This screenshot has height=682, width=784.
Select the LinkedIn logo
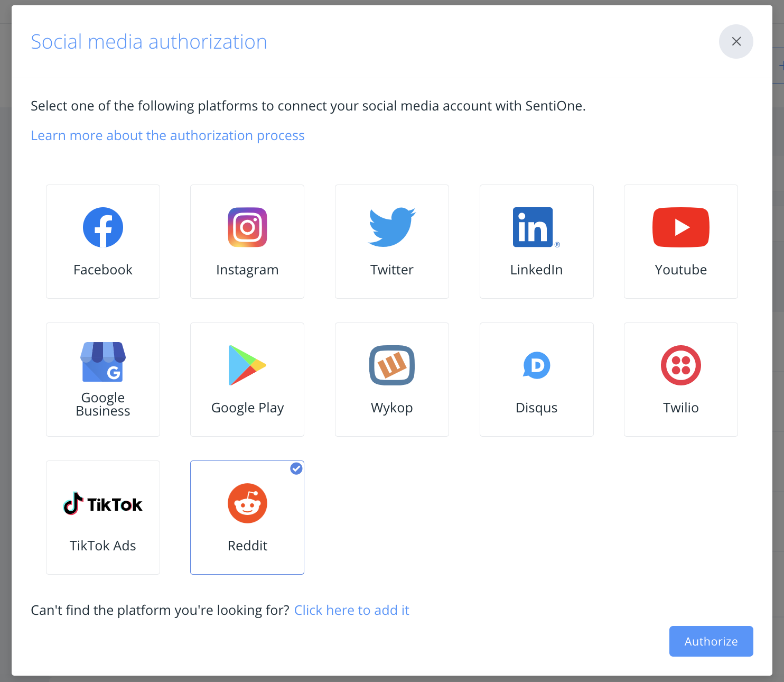click(x=536, y=227)
